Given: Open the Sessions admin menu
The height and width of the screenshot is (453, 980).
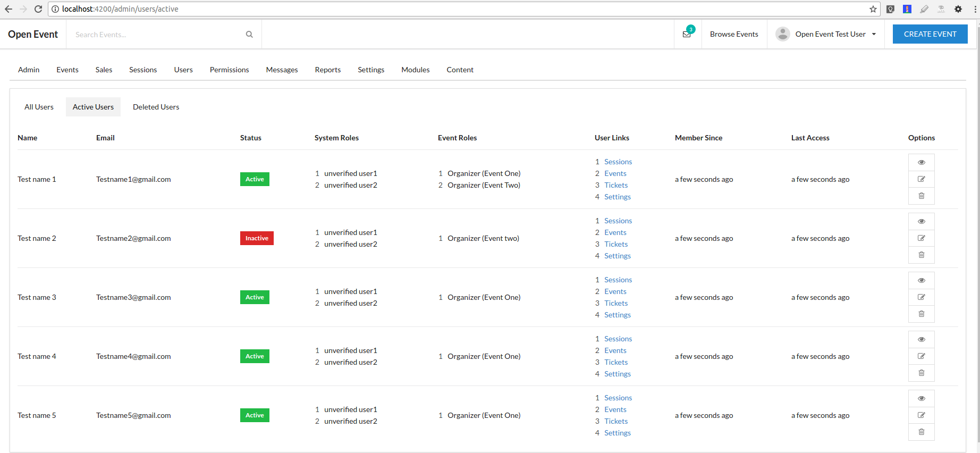Looking at the screenshot, I should [x=143, y=70].
